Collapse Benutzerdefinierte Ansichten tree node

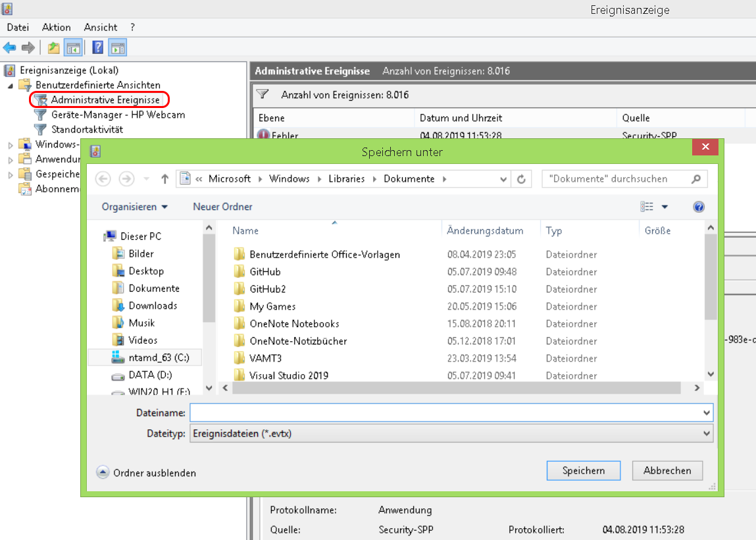pyautogui.click(x=11, y=86)
